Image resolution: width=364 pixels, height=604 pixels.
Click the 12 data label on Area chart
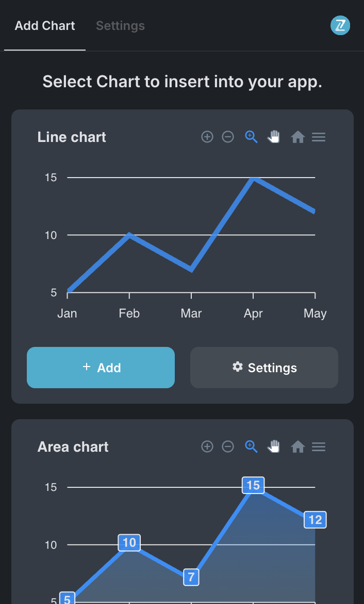pyautogui.click(x=315, y=520)
